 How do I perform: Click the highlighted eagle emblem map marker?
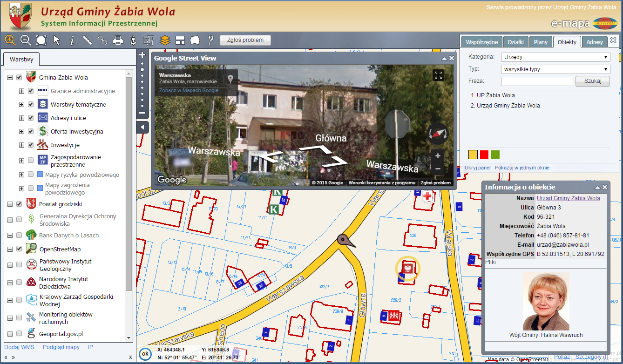pos(408,269)
